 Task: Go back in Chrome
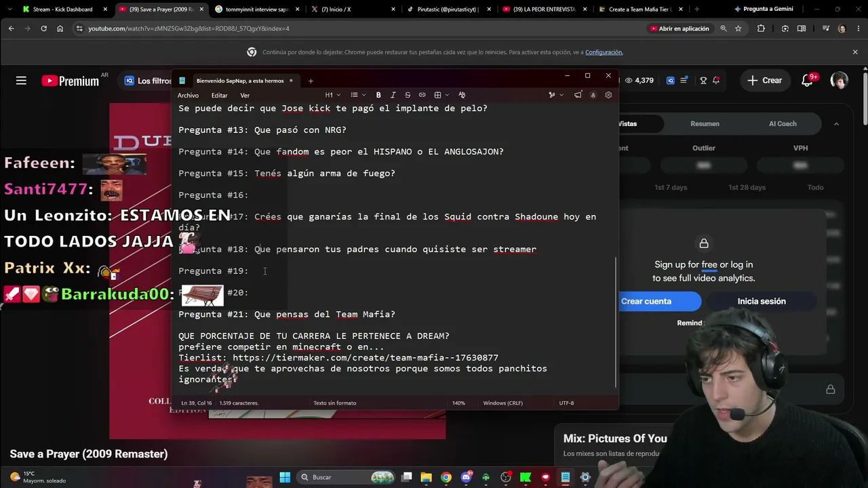(11, 28)
